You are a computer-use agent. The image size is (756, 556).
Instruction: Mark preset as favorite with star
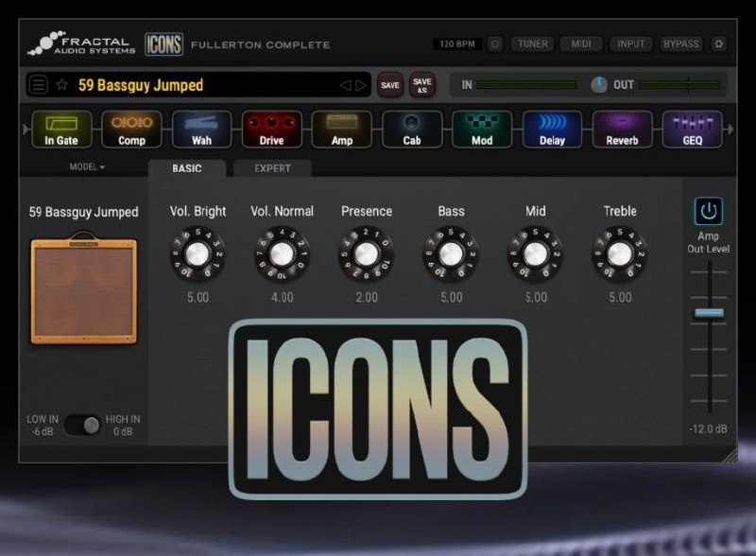pyautogui.click(x=61, y=85)
